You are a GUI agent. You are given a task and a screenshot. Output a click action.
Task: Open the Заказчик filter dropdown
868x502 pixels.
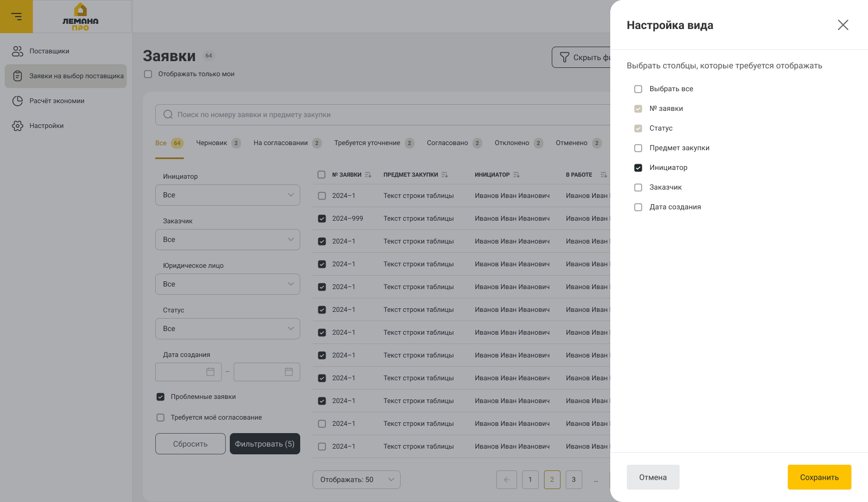[x=228, y=239]
